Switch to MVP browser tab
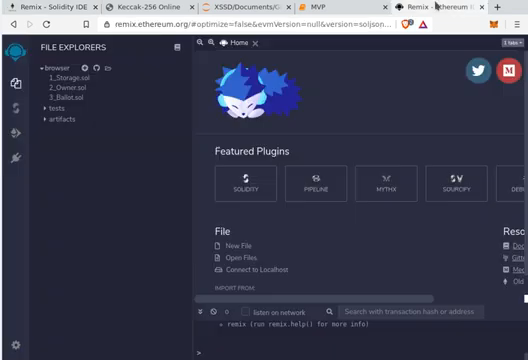The height and width of the screenshot is (360, 528). pos(343,7)
